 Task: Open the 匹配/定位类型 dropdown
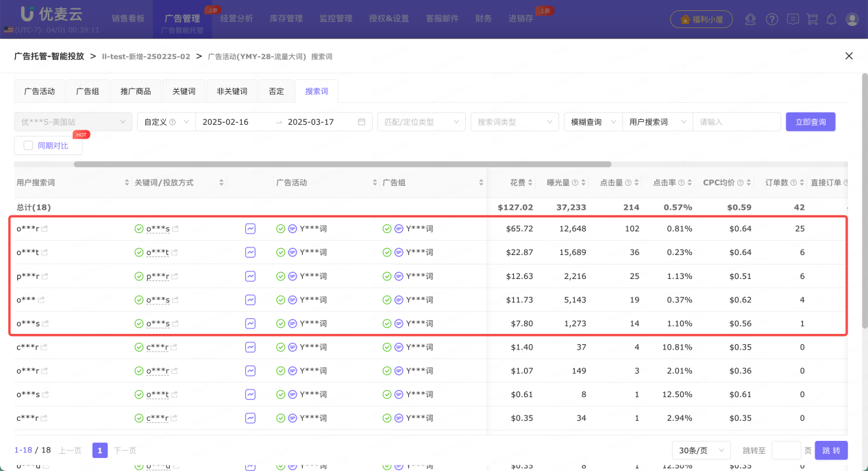[421, 122]
